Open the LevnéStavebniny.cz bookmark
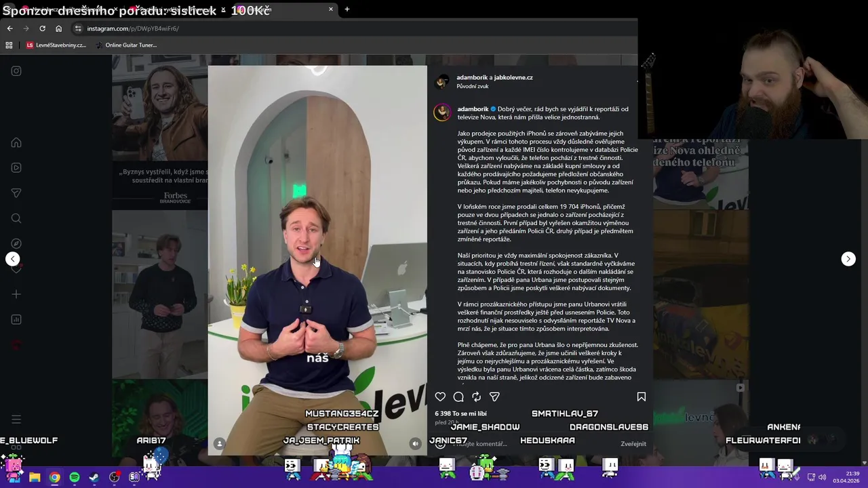This screenshot has width=868, height=488. [56, 45]
